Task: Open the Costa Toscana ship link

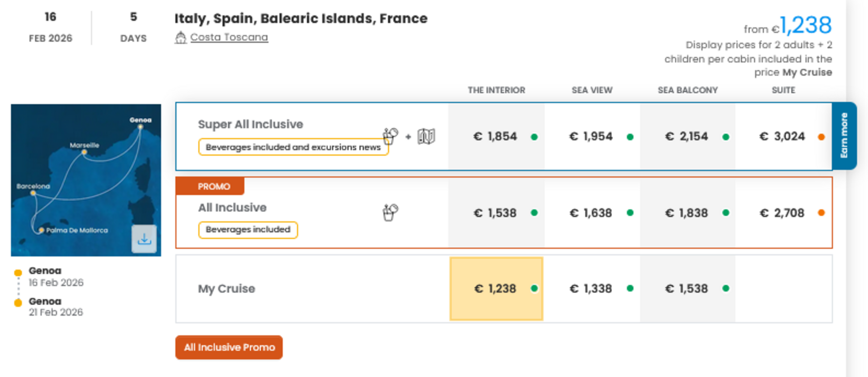Action: [x=229, y=37]
